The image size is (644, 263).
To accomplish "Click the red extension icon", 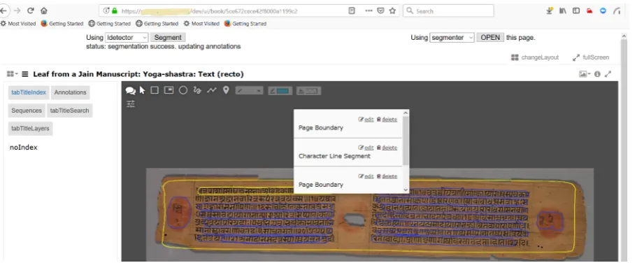I will pos(589,10).
